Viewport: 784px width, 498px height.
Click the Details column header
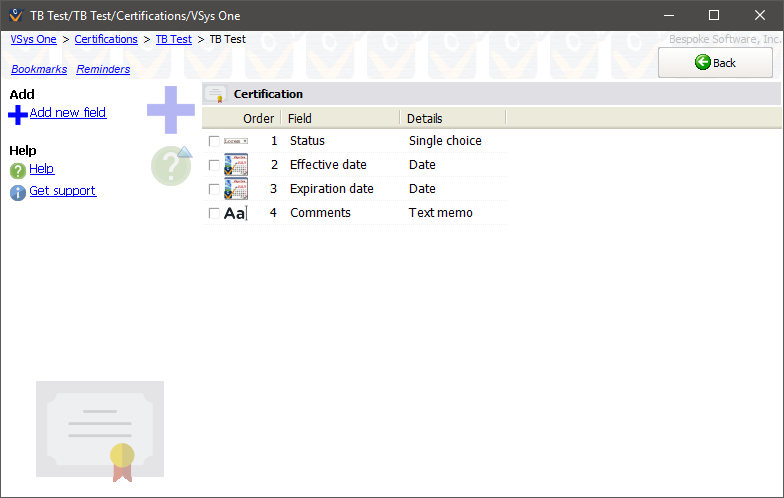coord(424,118)
